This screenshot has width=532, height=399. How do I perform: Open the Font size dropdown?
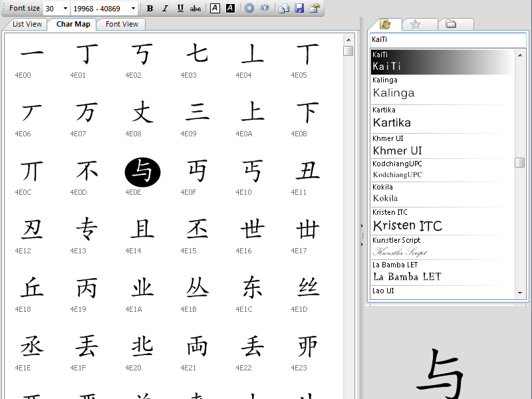(65, 9)
